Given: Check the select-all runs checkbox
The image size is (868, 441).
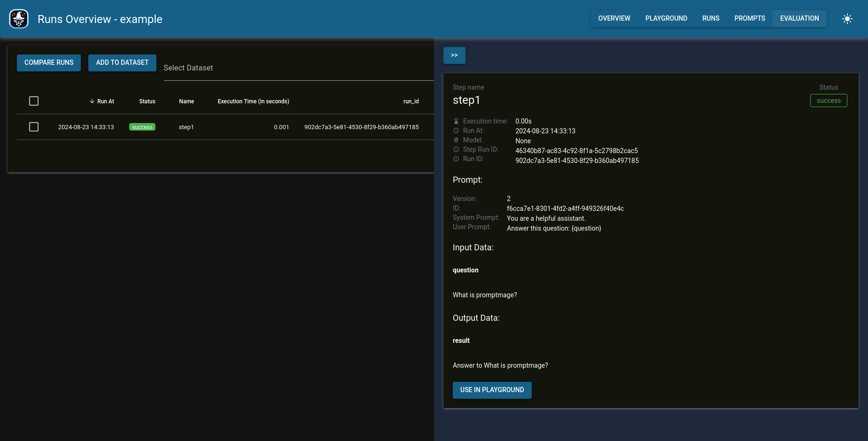Looking at the screenshot, I should [34, 101].
